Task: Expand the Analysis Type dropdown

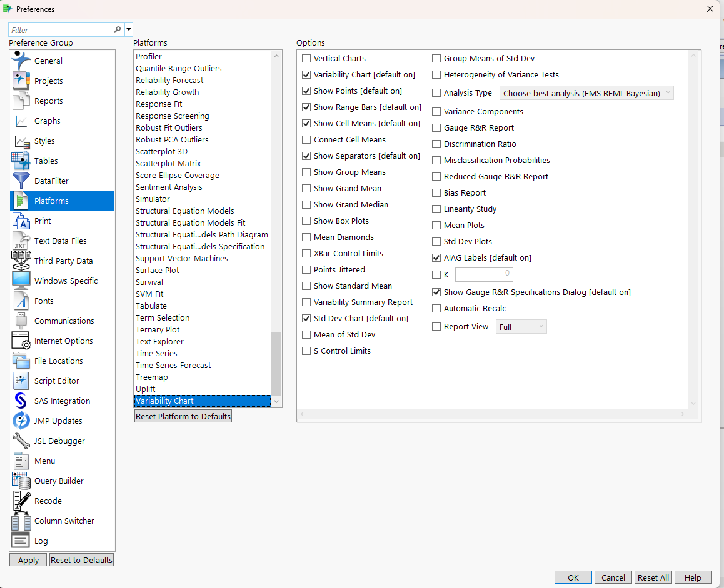Action: click(x=586, y=92)
